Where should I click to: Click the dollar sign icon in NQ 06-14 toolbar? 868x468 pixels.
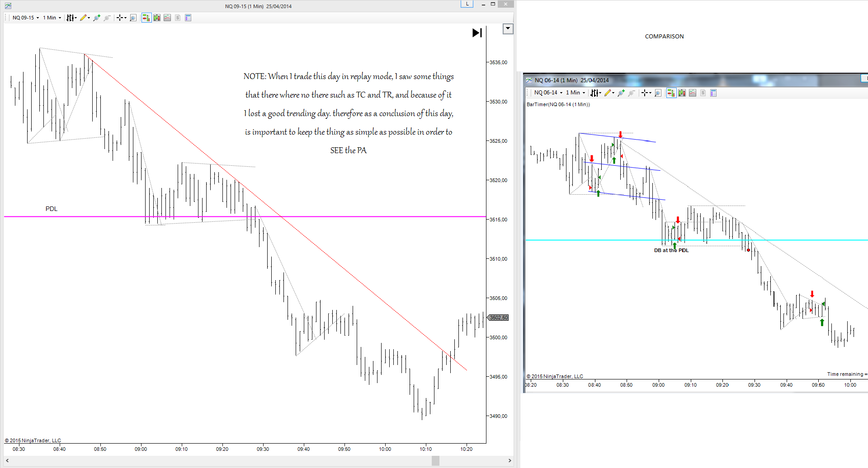pyautogui.click(x=703, y=93)
